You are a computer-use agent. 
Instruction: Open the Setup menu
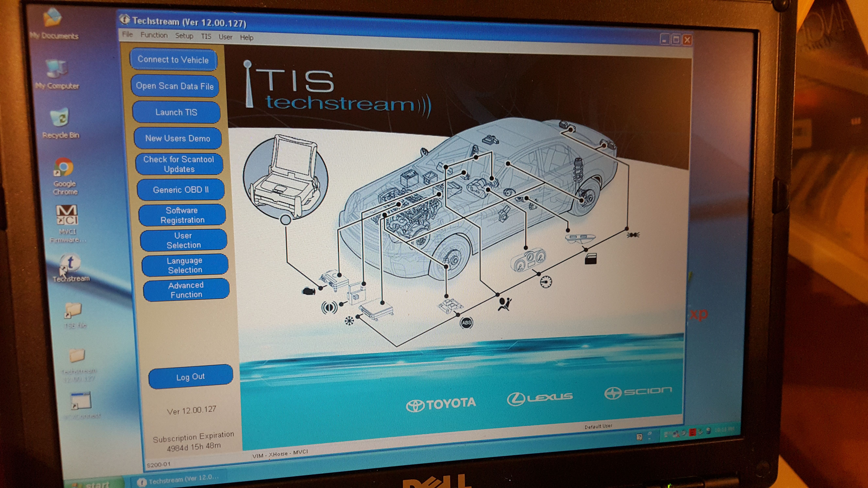pyautogui.click(x=184, y=36)
